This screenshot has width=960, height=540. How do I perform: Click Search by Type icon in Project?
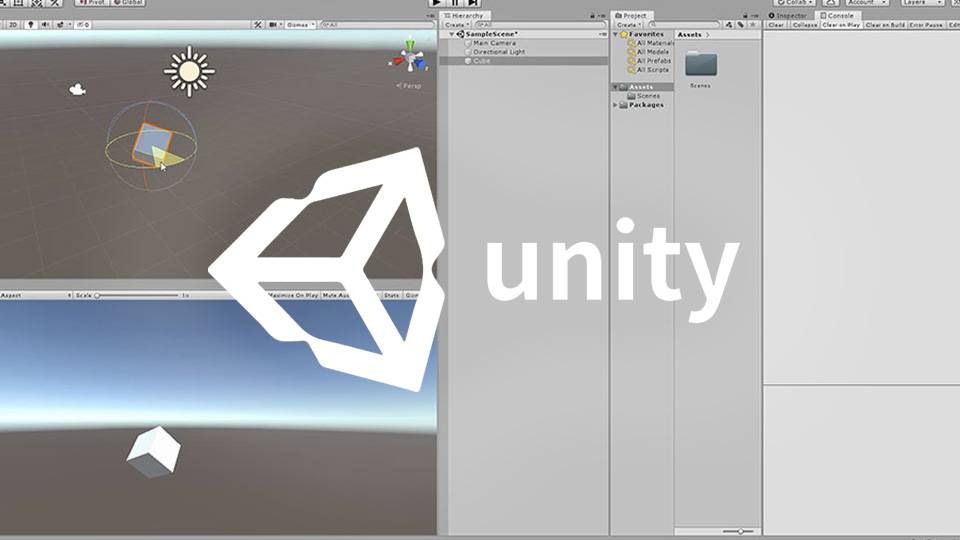click(x=729, y=25)
